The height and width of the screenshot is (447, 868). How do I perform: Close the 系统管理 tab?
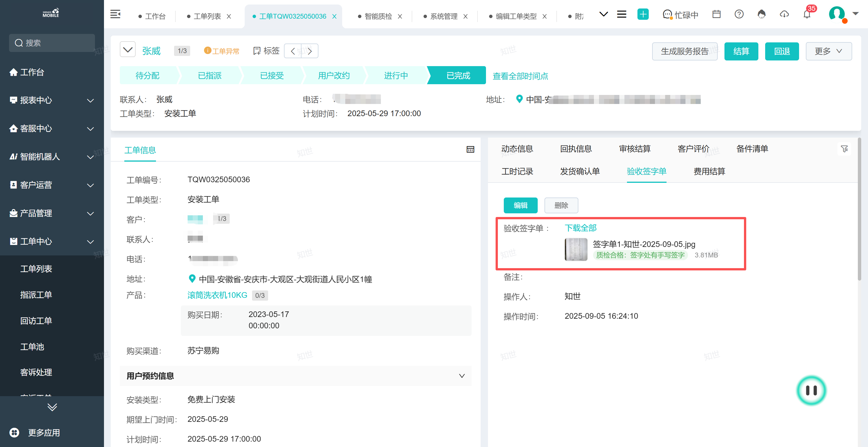pyautogui.click(x=465, y=16)
